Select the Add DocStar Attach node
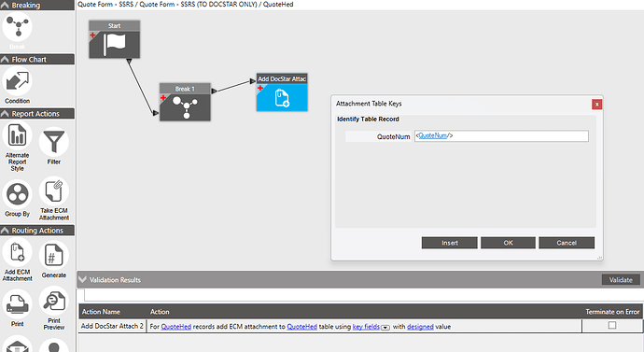The height and width of the screenshot is (352, 644). (282, 92)
